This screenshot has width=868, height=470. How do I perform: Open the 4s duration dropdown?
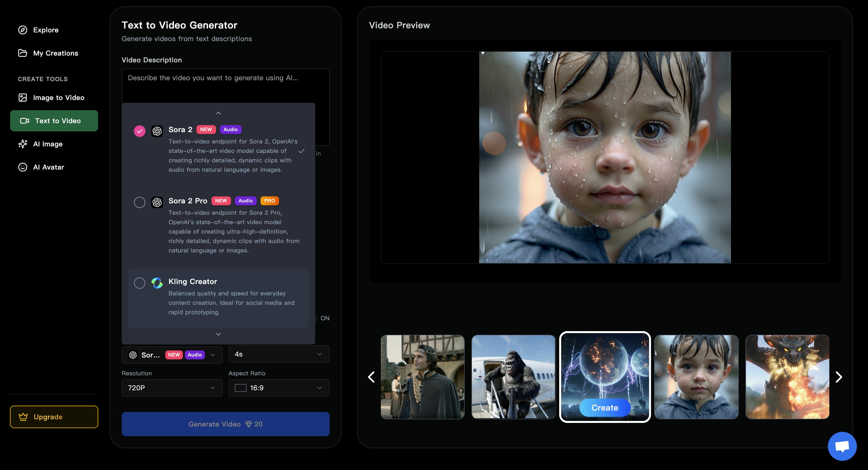278,354
